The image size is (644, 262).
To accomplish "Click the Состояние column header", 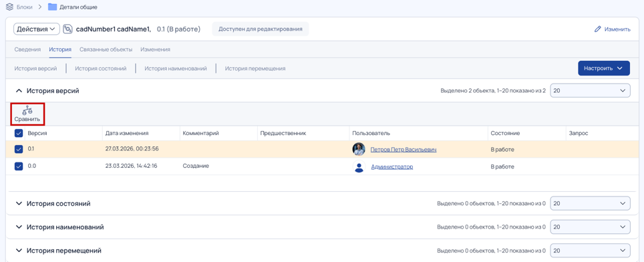I will [x=505, y=133].
